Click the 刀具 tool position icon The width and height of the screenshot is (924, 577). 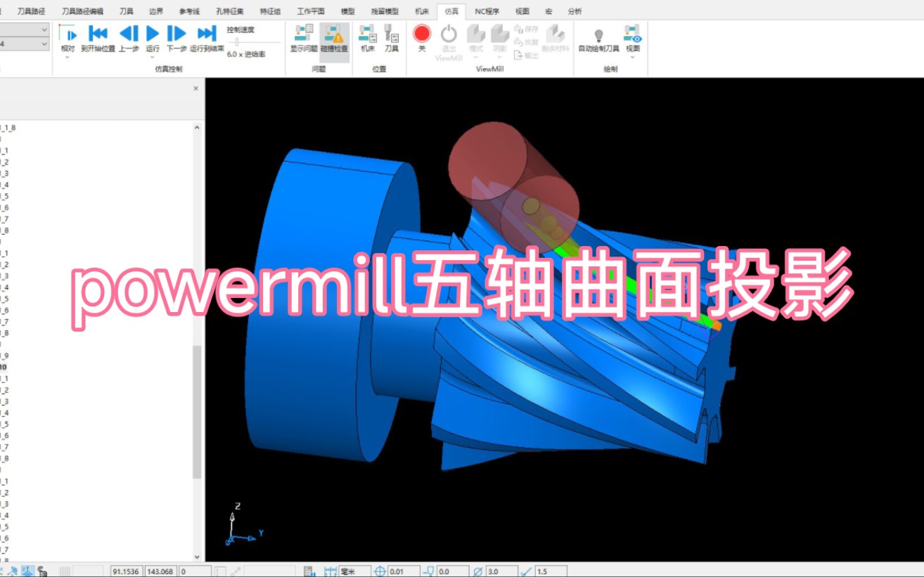(391, 33)
